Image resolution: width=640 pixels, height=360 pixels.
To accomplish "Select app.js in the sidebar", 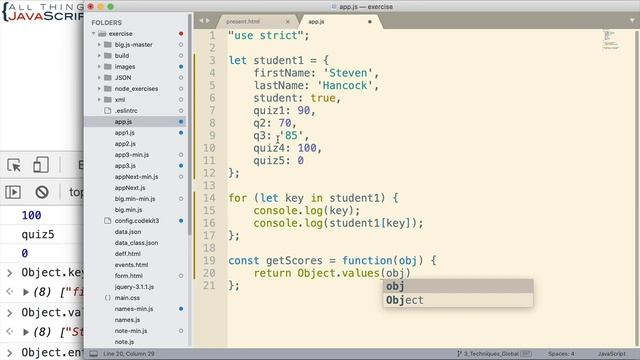I will pyautogui.click(x=123, y=122).
